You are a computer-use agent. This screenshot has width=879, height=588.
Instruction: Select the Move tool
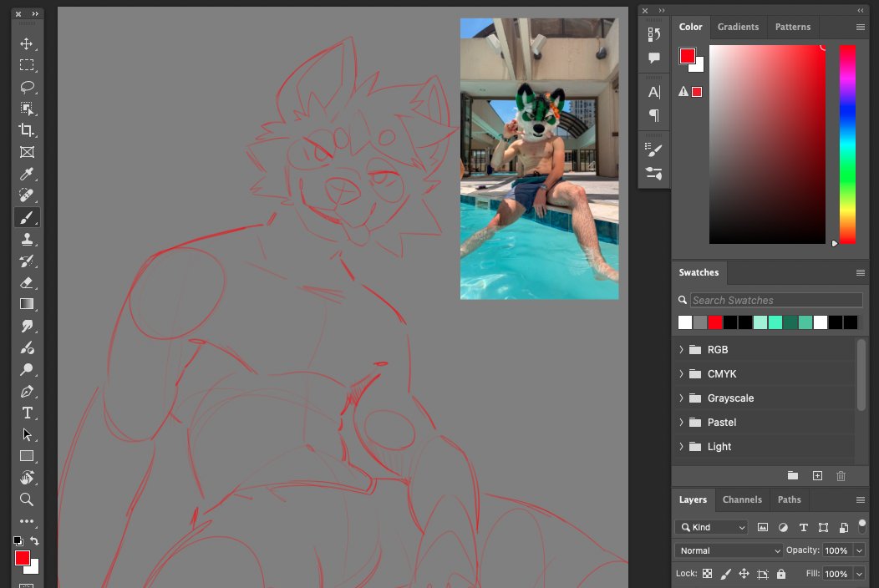point(27,43)
